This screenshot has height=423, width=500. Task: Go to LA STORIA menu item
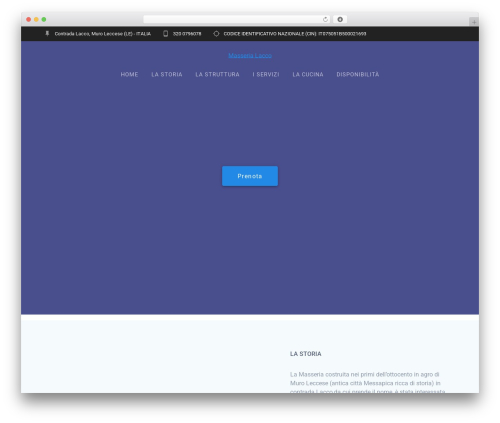[167, 74]
